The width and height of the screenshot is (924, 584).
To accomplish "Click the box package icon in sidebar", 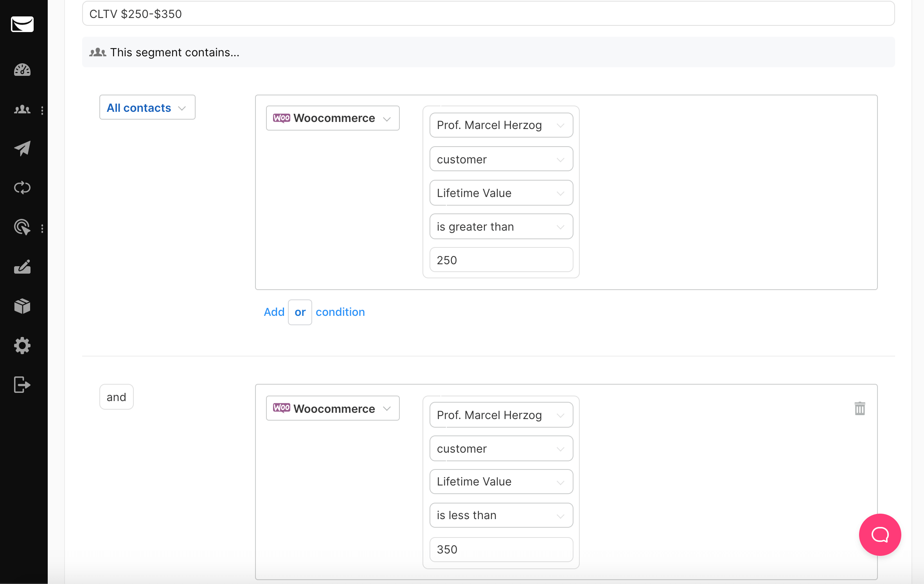I will tap(22, 306).
